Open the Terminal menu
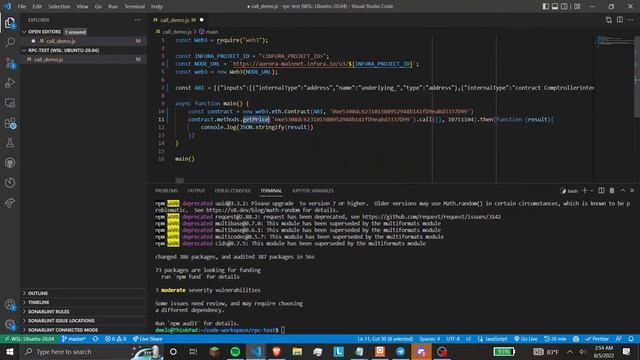This screenshot has height=360, width=640. (x=134, y=7)
